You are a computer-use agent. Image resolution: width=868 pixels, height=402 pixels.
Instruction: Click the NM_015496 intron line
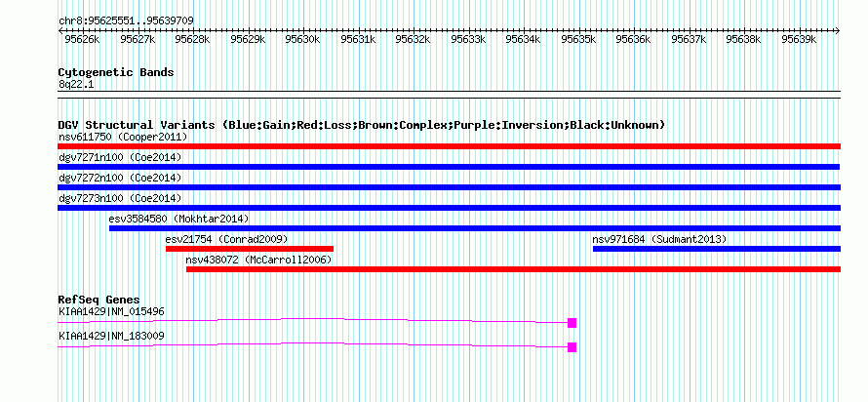(313, 318)
